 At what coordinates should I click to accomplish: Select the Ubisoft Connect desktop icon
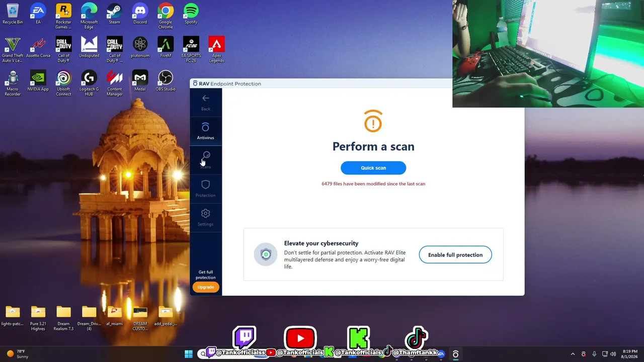click(x=63, y=83)
